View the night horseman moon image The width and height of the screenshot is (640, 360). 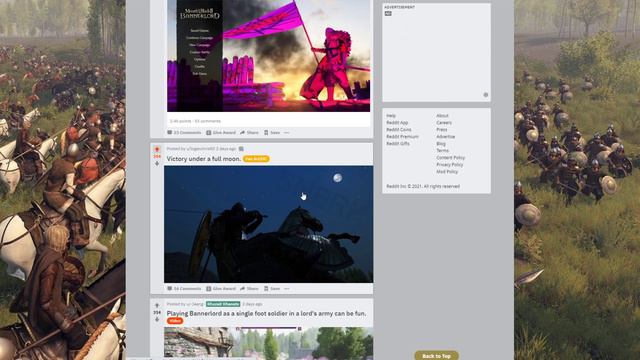[269, 224]
